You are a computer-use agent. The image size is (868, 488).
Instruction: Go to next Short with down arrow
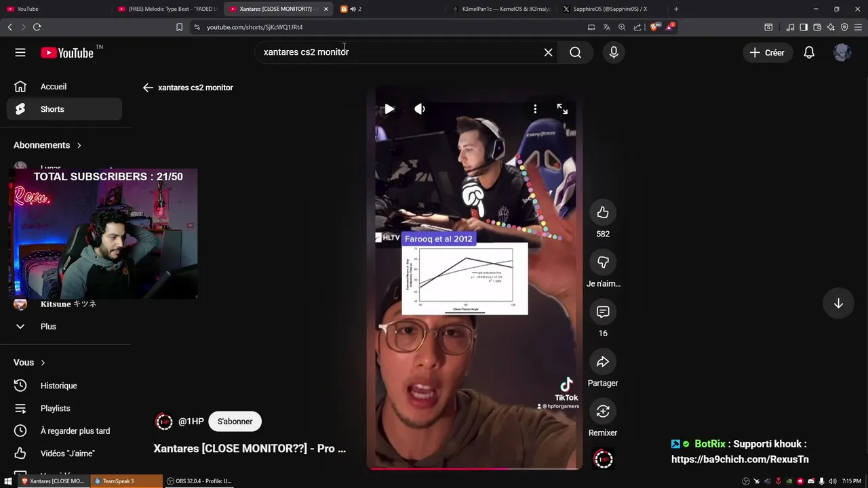click(838, 304)
